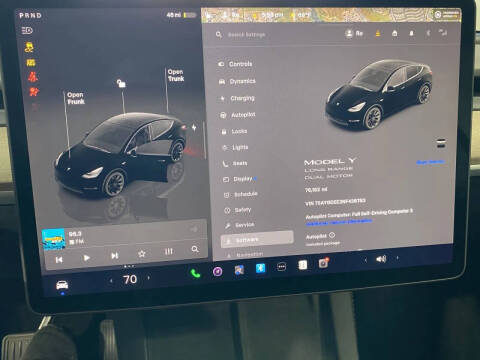The height and width of the screenshot is (360, 480).
Task: Open the all apps ellipsis icon
Action: (x=281, y=267)
